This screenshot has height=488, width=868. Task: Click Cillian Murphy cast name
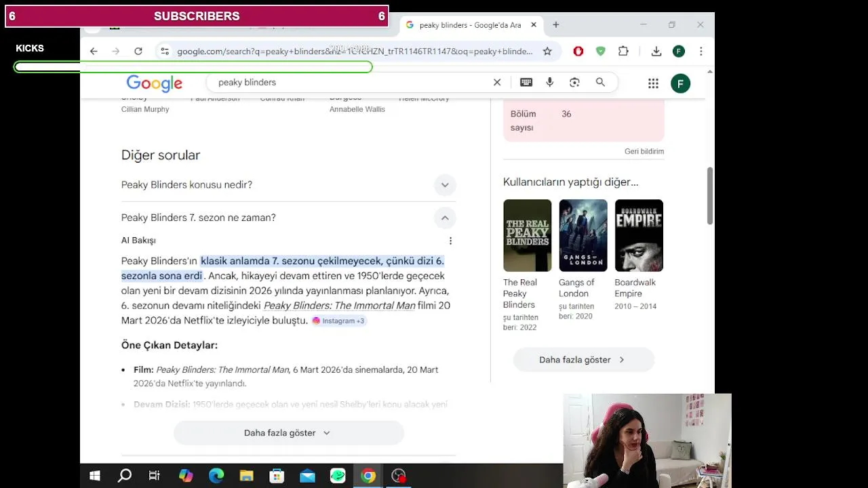click(x=145, y=109)
